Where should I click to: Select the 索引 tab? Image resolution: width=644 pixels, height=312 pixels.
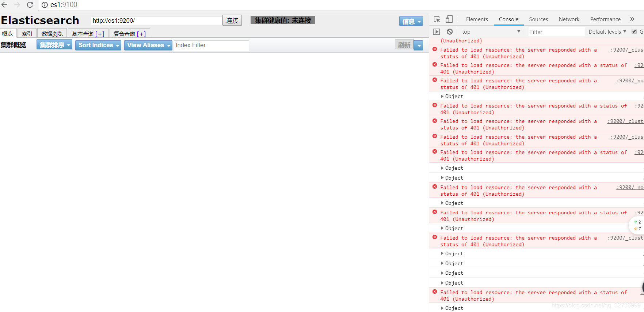pyautogui.click(x=27, y=34)
